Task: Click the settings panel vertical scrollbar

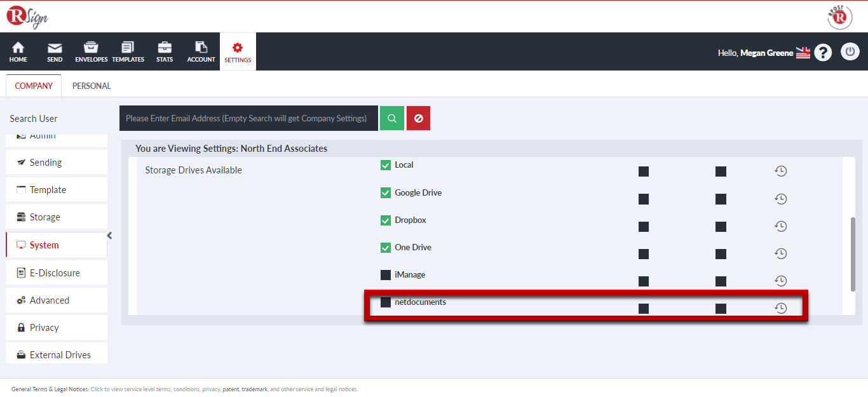Action: [853, 254]
